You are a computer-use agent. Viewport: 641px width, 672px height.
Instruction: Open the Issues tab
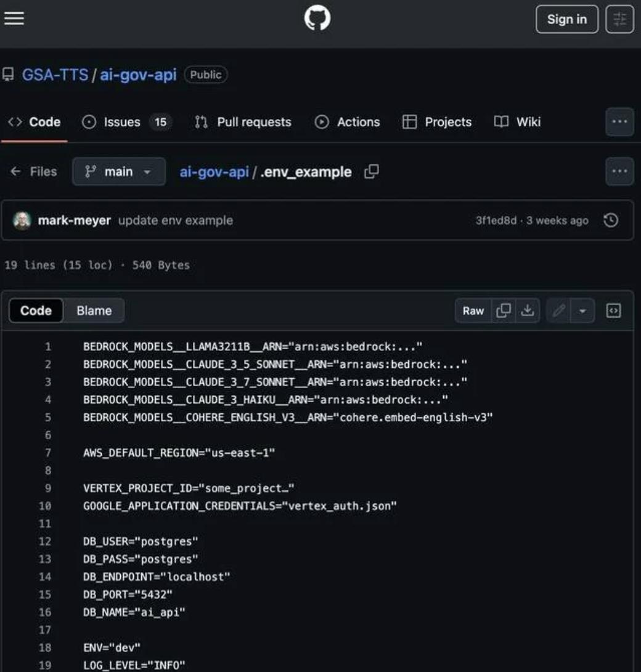point(126,122)
